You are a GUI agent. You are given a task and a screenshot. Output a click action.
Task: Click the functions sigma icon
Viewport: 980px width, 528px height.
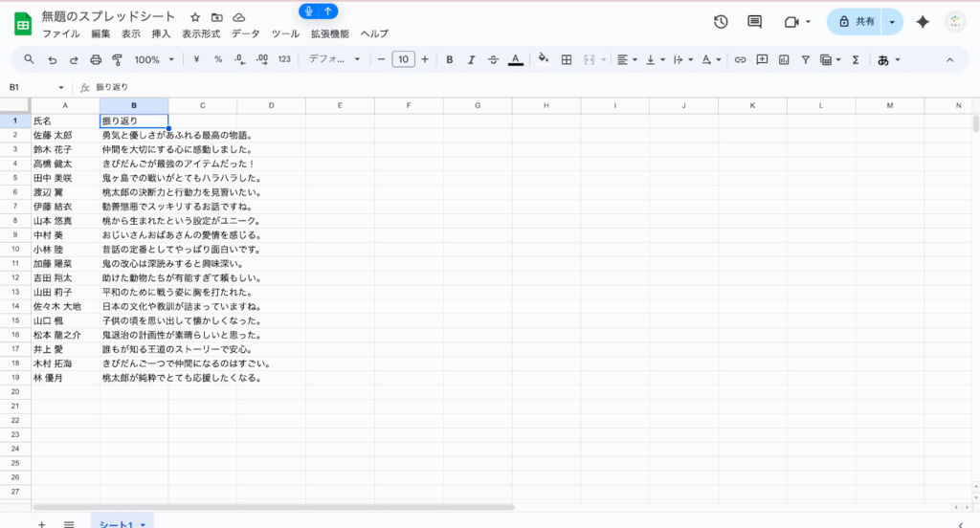(856, 59)
